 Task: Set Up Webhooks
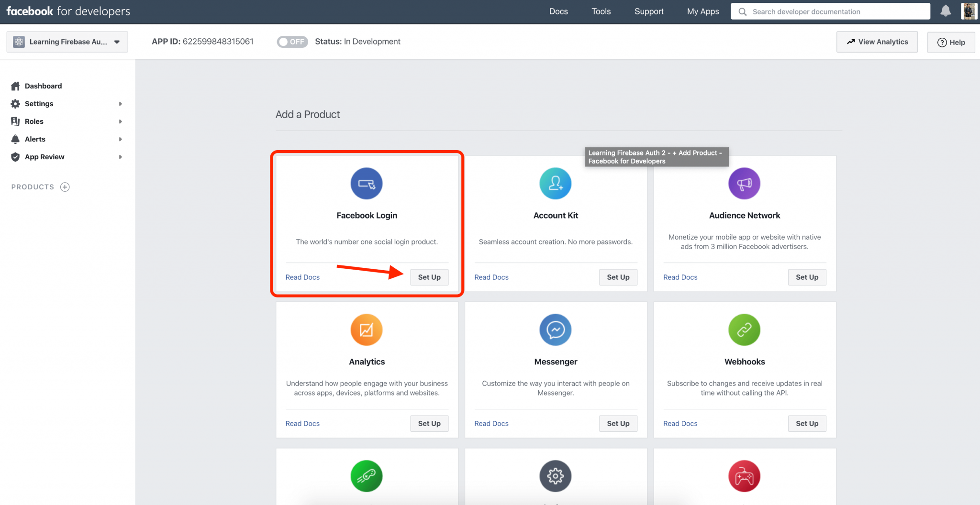(x=807, y=424)
